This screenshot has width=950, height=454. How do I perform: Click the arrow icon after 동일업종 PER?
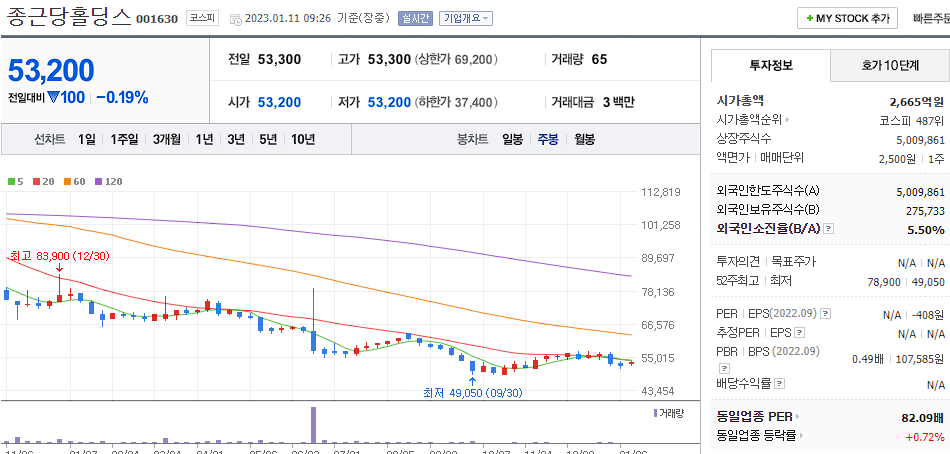797,417
